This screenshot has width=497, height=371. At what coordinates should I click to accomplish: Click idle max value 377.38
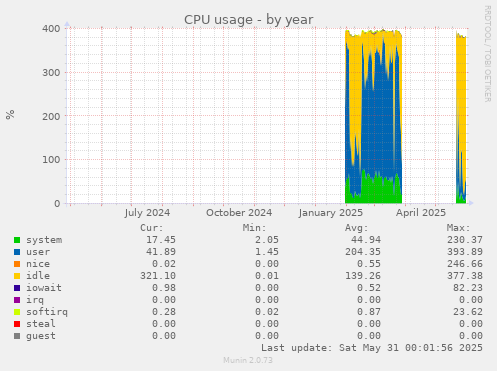point(465,276)
